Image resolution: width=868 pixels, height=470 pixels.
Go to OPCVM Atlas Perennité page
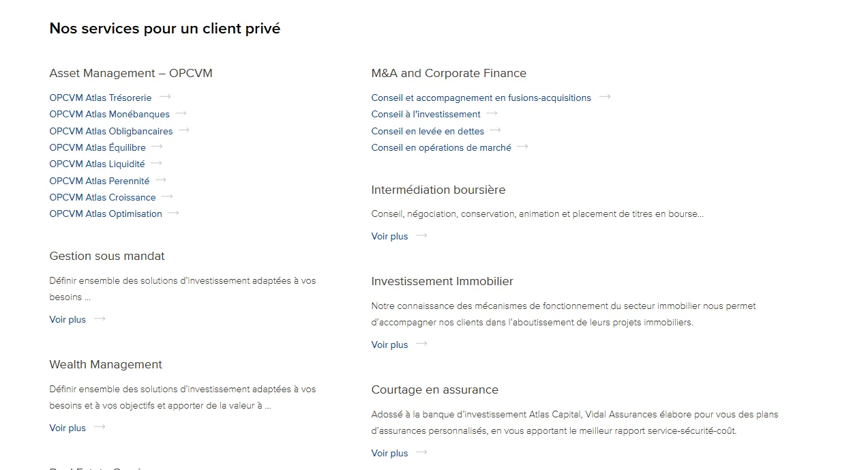pos(100,181)
